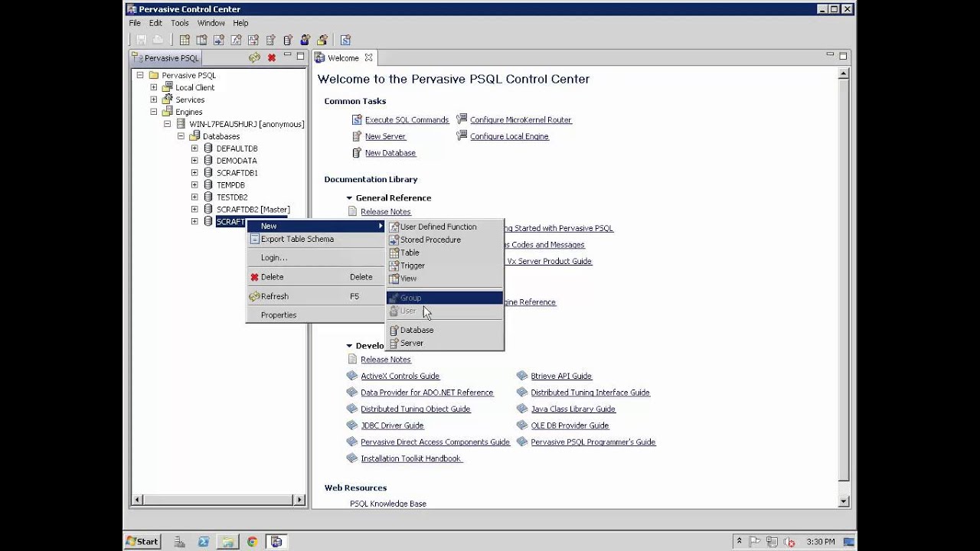Click the Pervasive Control Center taskbar button

click(276, 541)
